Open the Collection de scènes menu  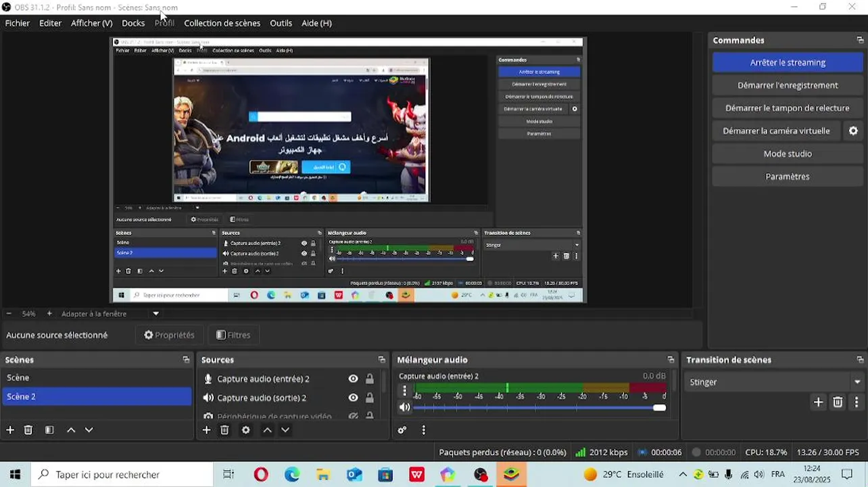pyautogui.click(x=222, y=23)
